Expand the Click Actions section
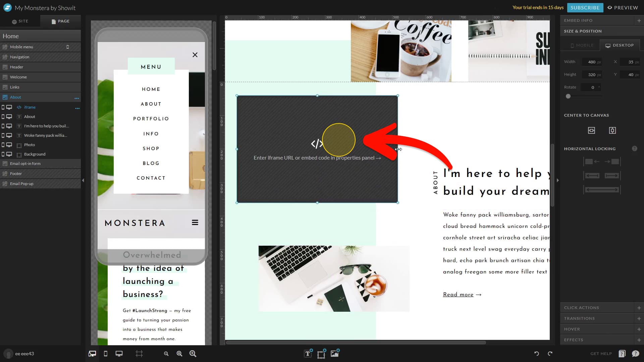Screen dimensions: 644x362 click(639, 308)
